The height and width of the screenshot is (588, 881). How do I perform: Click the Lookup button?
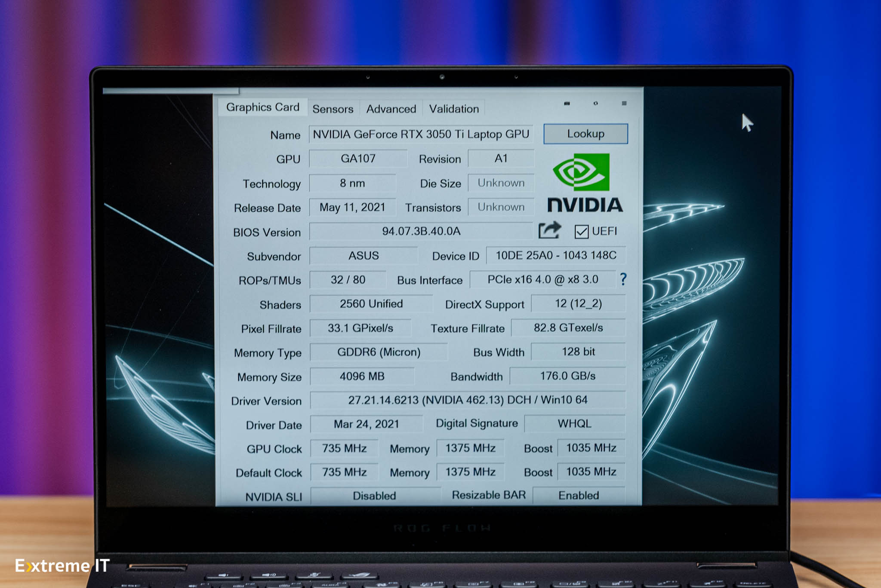click(585, 134)
